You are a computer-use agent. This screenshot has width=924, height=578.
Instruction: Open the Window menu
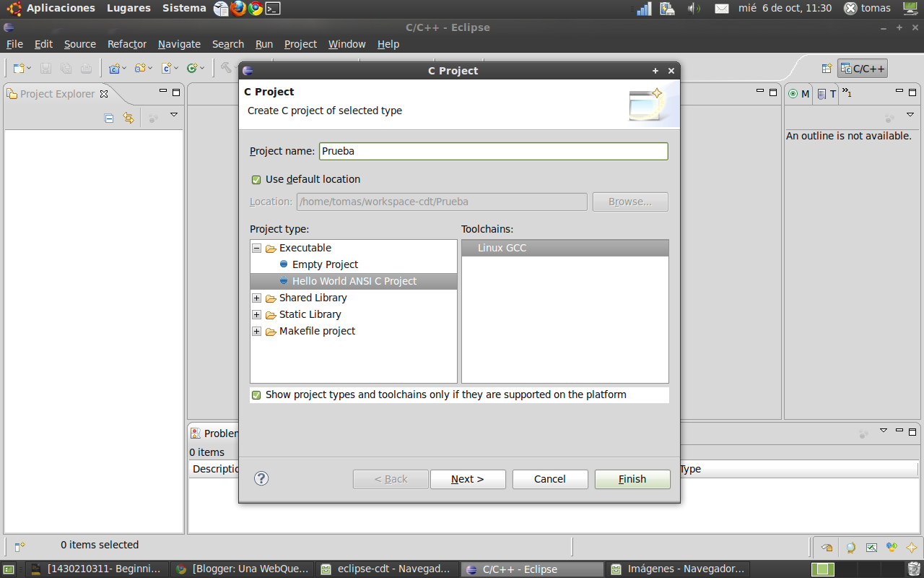pyautogui.click(x=347, y=44)
